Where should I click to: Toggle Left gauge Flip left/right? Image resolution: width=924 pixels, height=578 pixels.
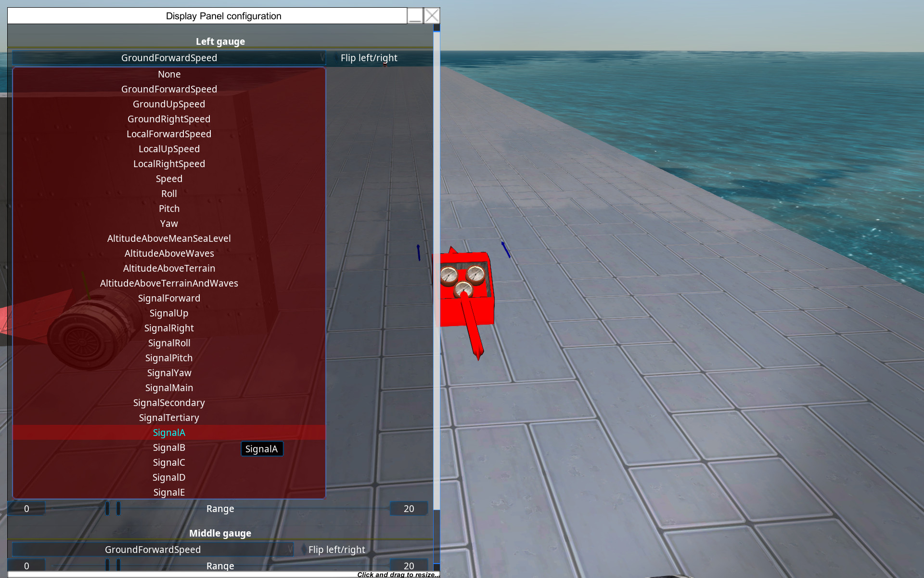click(x=369, y=58)
